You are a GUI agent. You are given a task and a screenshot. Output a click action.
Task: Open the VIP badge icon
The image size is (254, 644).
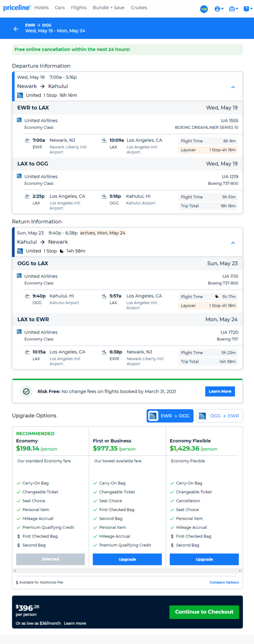[x=204, y=9]
